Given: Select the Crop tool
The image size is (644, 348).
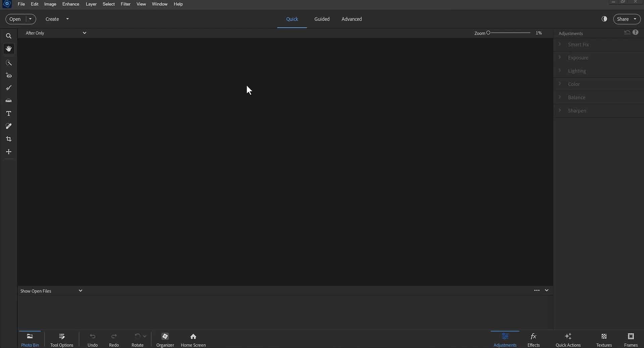Looking at the screenshot, I should pyautogui.click(x=9, y=139).
